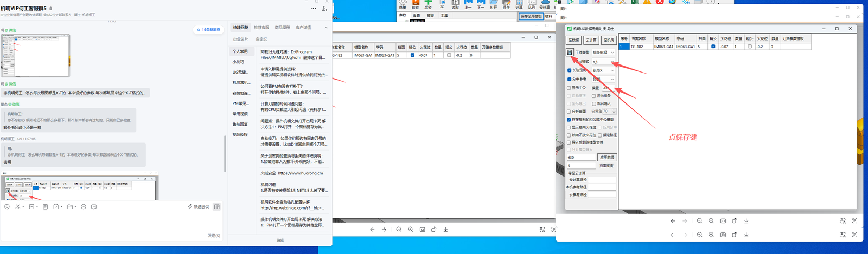
Task: Click the 后台 plus toolbar icon
Action: pos(428,5)
